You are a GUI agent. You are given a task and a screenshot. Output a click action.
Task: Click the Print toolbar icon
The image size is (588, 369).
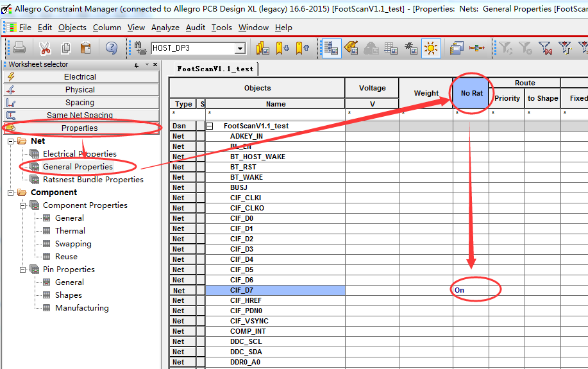(x=19, y=48)
